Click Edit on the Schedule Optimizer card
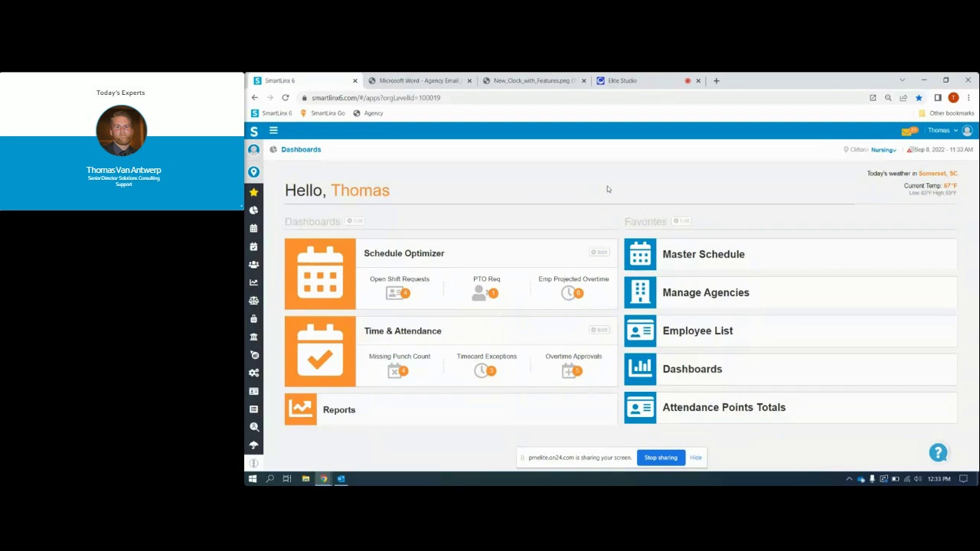This screenshot has width=980, height=551. coord(599,253)
